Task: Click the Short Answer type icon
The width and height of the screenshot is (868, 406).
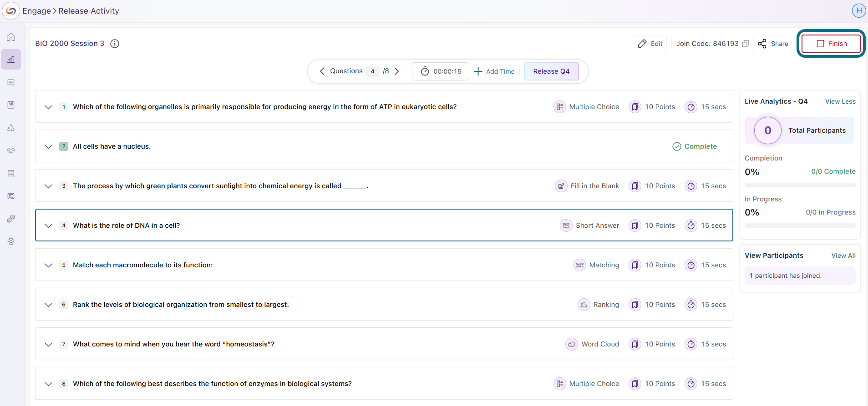Action: [566, 226]
